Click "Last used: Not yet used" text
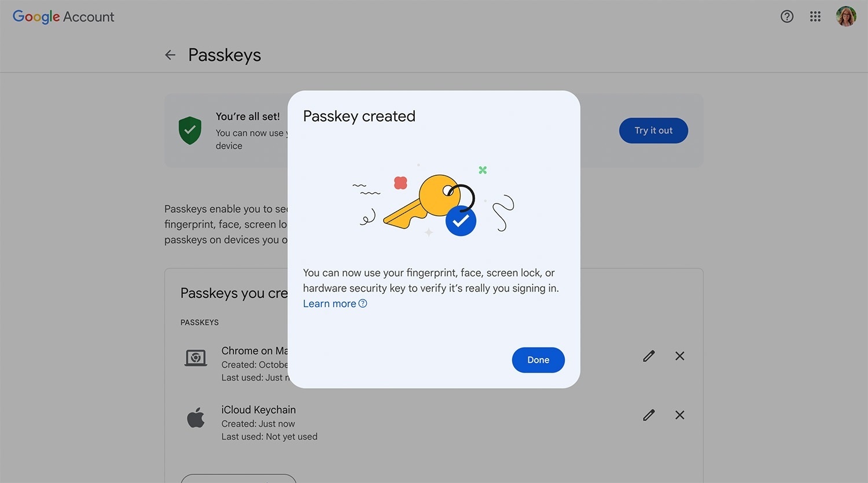Image resolution: width=868 pixels, height=483 pixels. (270, 437)
